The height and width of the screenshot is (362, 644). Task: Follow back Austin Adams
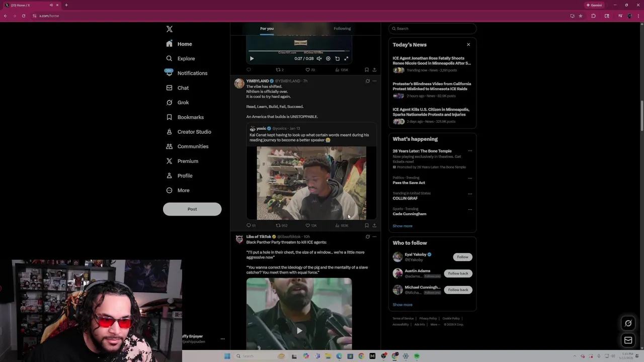coord(458,274)
